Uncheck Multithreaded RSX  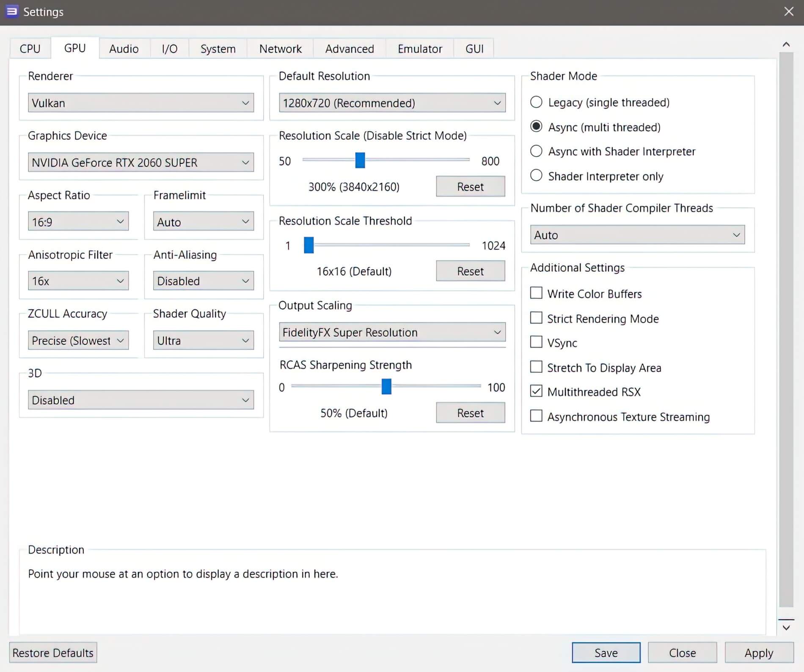click(536, 391)
